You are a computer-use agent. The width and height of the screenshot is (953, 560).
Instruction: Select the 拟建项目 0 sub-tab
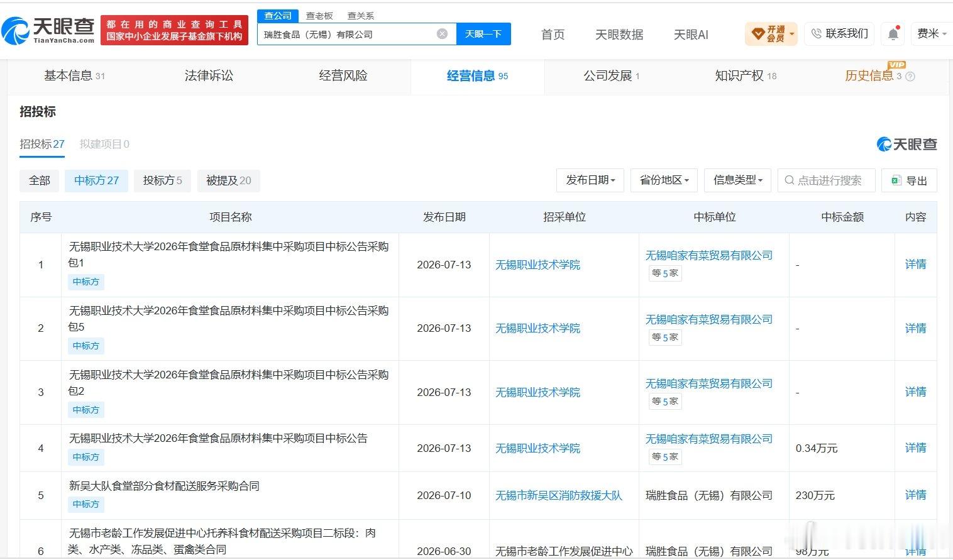pyautogui.click(x=104, y=144)
